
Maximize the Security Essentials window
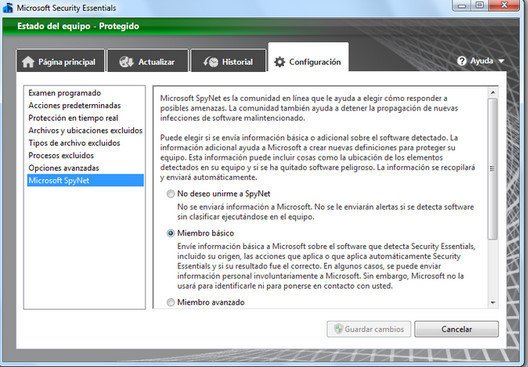click(x=480, y=5)
